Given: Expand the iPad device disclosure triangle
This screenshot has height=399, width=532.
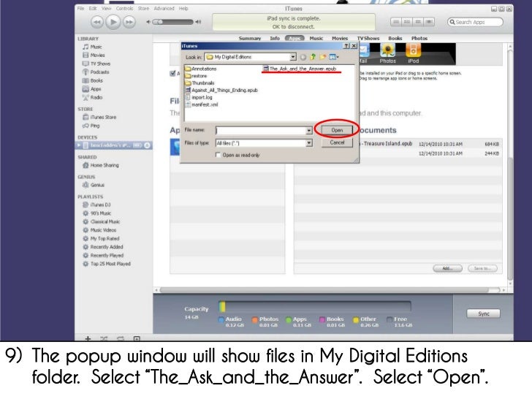Looking at the screenshot, I should click(x=79, y=145).
